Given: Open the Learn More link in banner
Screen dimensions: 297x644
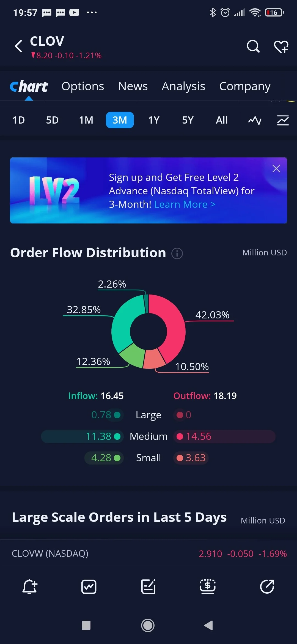Looking at the screenshot, I should [185, 204].
